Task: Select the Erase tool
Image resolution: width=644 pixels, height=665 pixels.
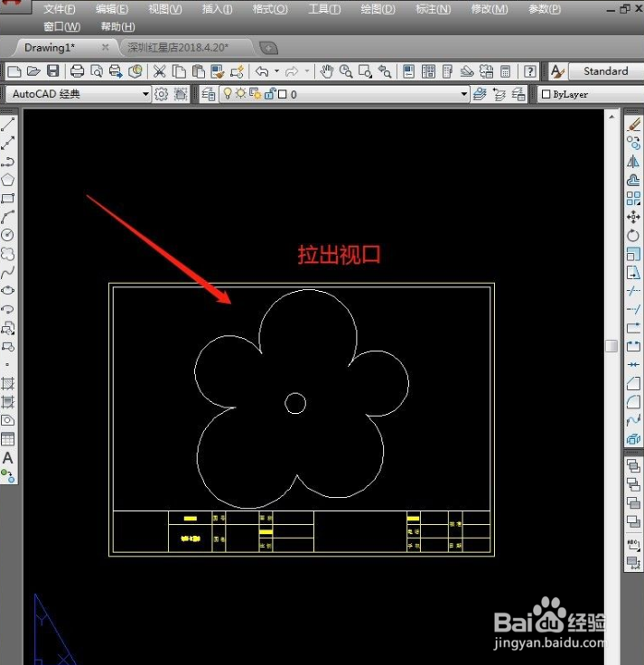Action: [x=633, y=125]
